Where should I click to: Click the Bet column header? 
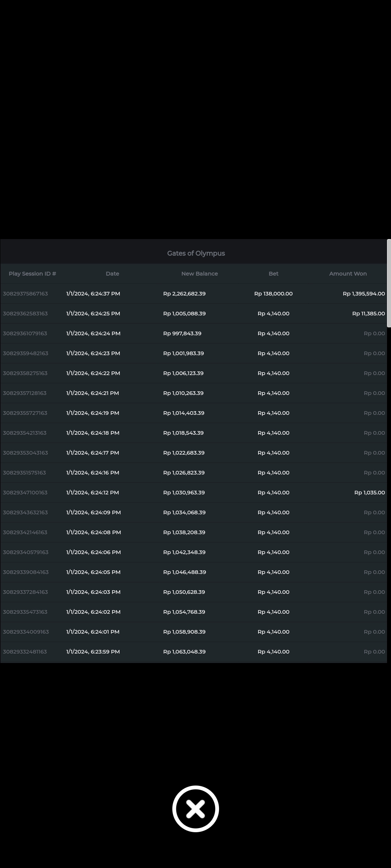click(273, 274)
